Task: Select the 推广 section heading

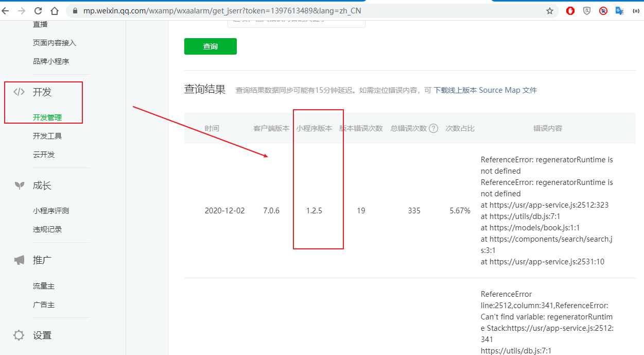Action: [42, 260]
